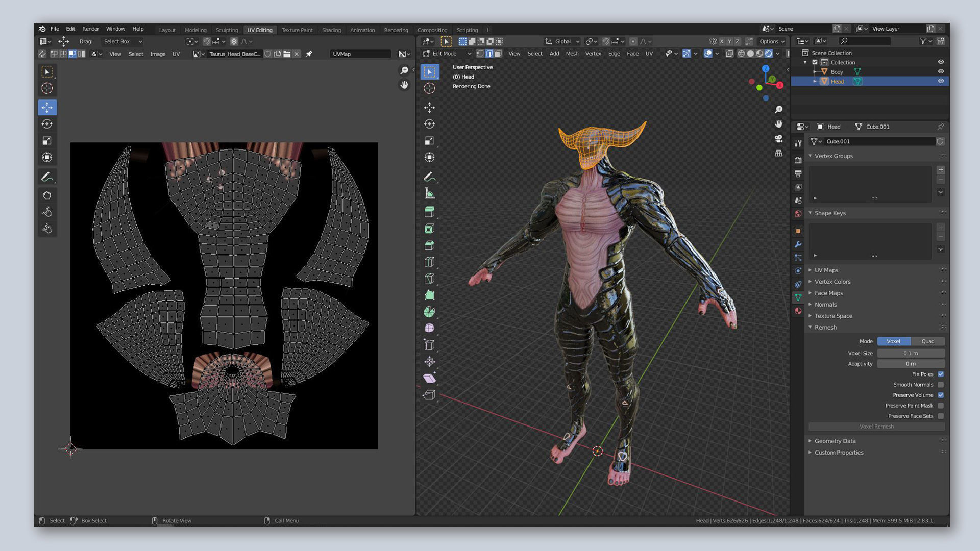Toggle the Collection checkbox in outliner
Viewport: 980px width, 551px height.
(815, 62)
